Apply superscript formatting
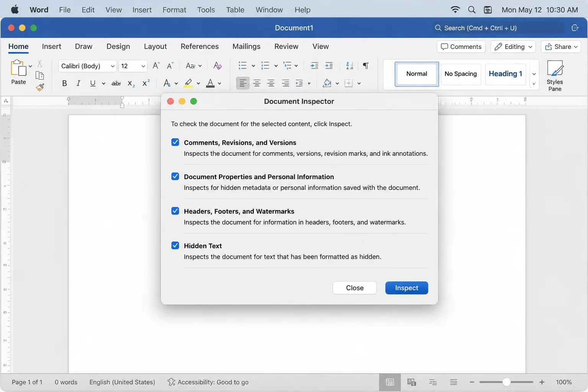This screenshot has height=392, width=588. click(x=146, y=83)
